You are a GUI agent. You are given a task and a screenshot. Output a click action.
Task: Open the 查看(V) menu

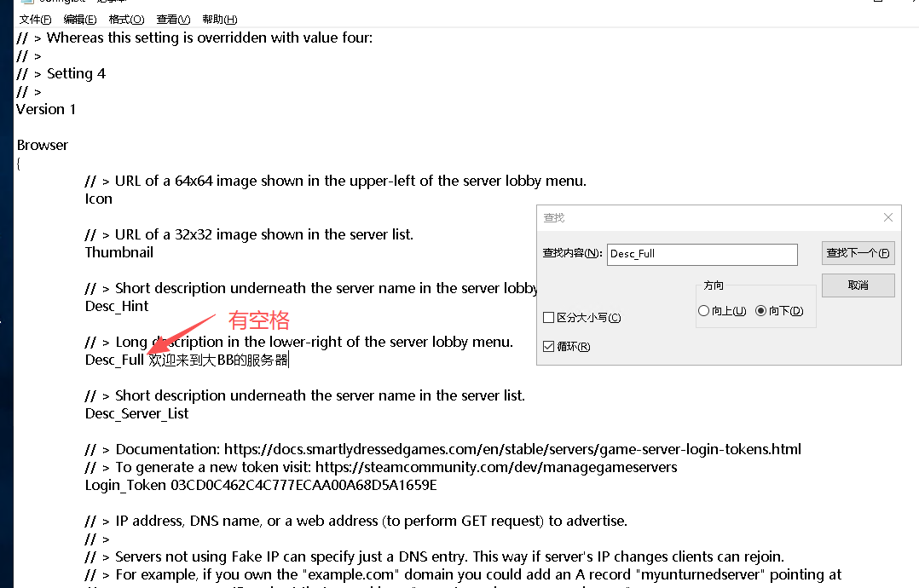173,19
